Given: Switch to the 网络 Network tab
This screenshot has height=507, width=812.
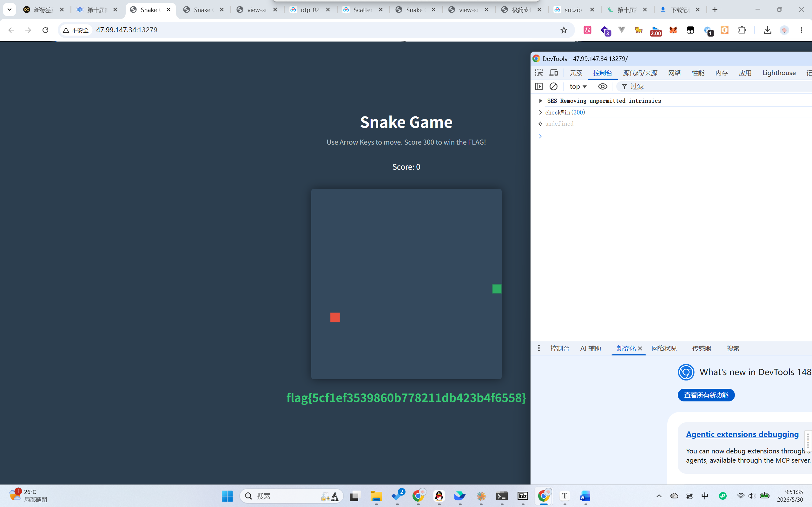Looking at the screenshot, I should (674, 73).
